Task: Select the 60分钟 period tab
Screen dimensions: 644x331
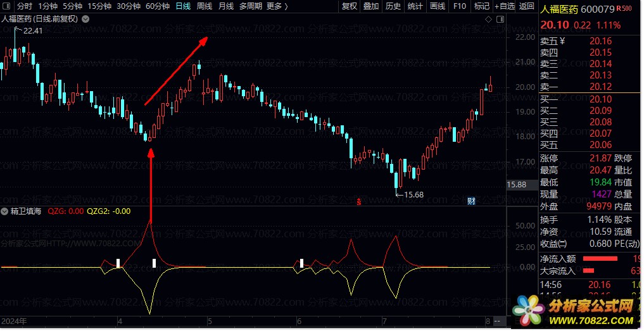Action: (x=158, y=6)
